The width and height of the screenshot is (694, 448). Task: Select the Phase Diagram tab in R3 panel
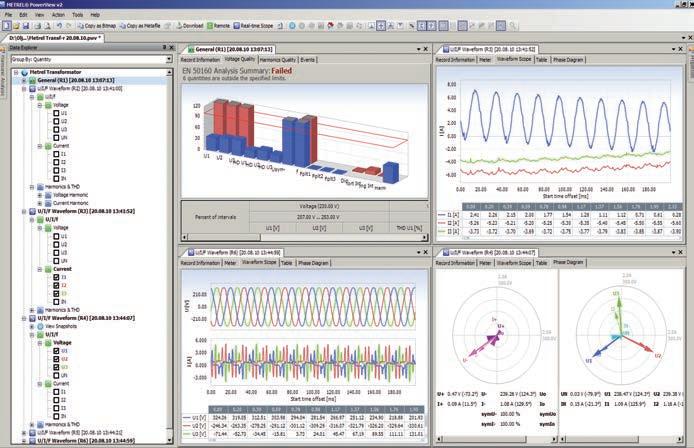(x=568, y=60)
